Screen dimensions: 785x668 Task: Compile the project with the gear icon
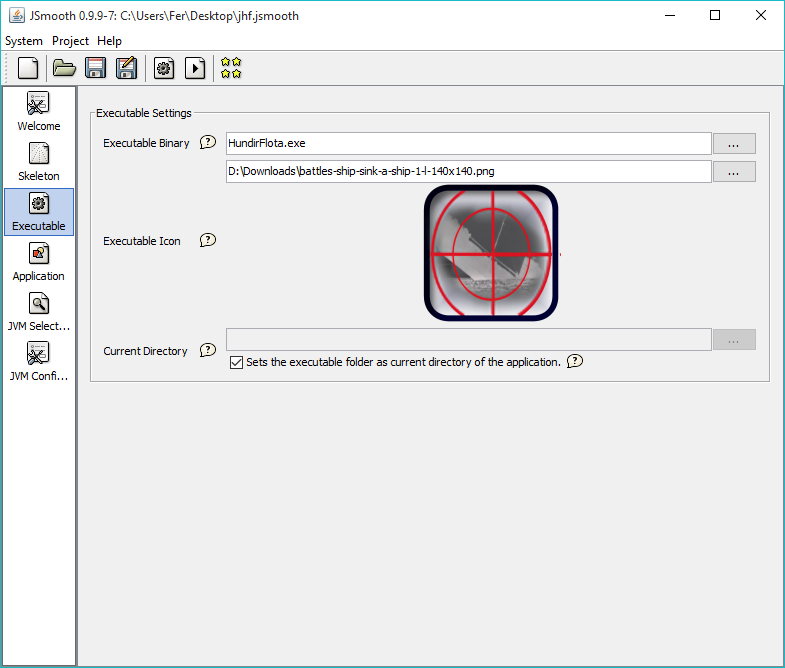[164, 68]
